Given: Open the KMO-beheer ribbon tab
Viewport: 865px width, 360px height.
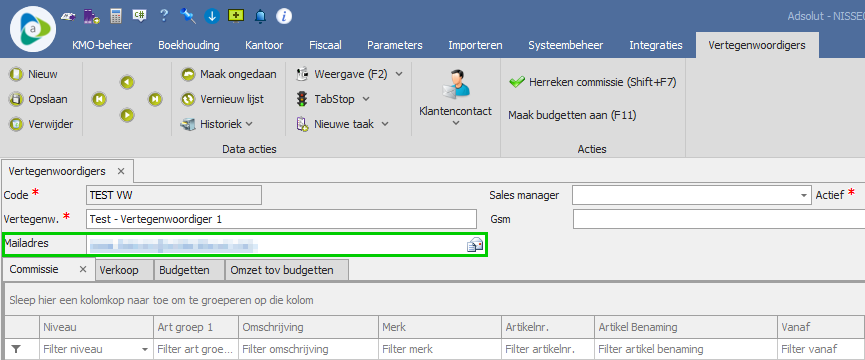Looking at the screenshot, I should coord(102,45).
